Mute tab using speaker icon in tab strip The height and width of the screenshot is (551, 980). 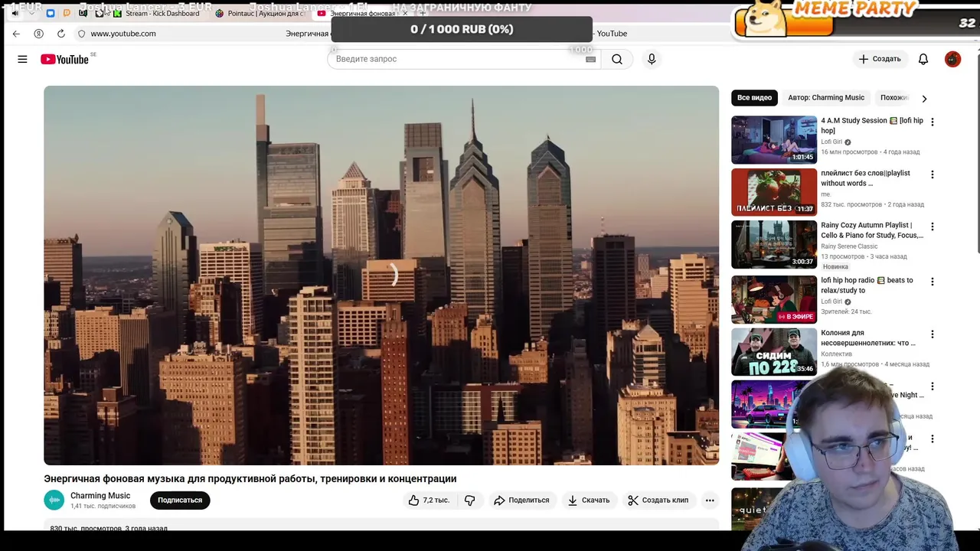click(15, 13)
